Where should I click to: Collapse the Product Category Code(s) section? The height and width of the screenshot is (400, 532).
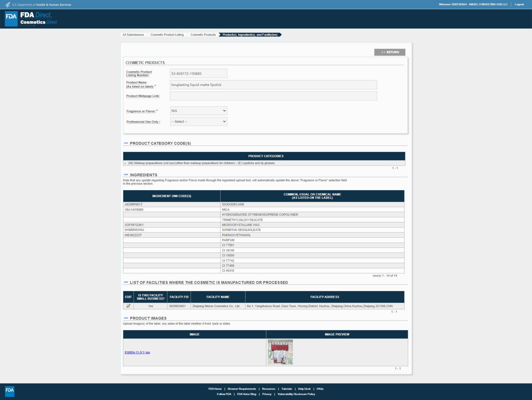[x=126, y=143]
